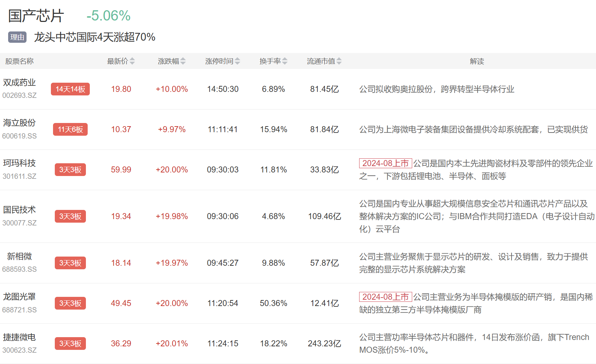Sort by 涨跌幅 column arrows
Screen dimensions: 596x364
coord(183,61)
